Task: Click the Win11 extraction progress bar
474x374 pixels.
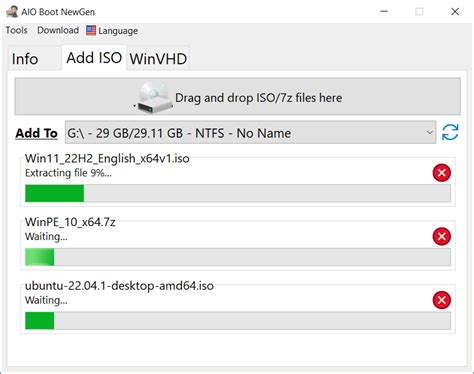Action: tap(238, 193)
